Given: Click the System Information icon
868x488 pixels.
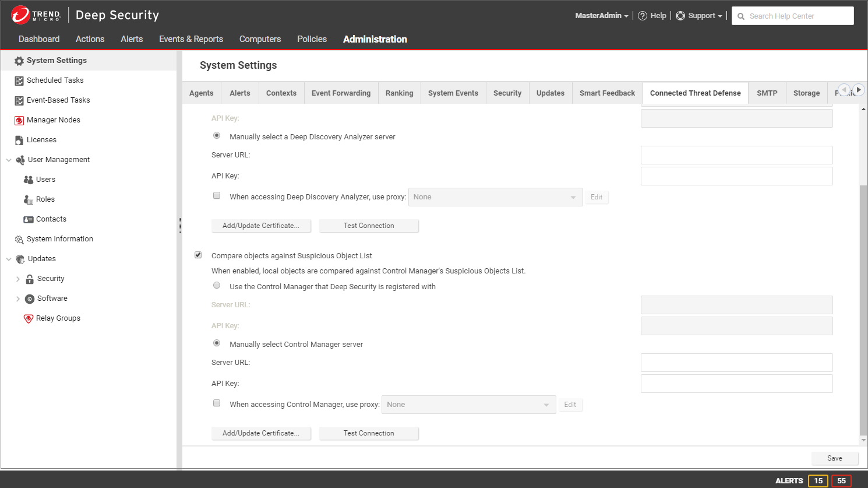Looking at the screenshot, I should [x=19, y=239].
